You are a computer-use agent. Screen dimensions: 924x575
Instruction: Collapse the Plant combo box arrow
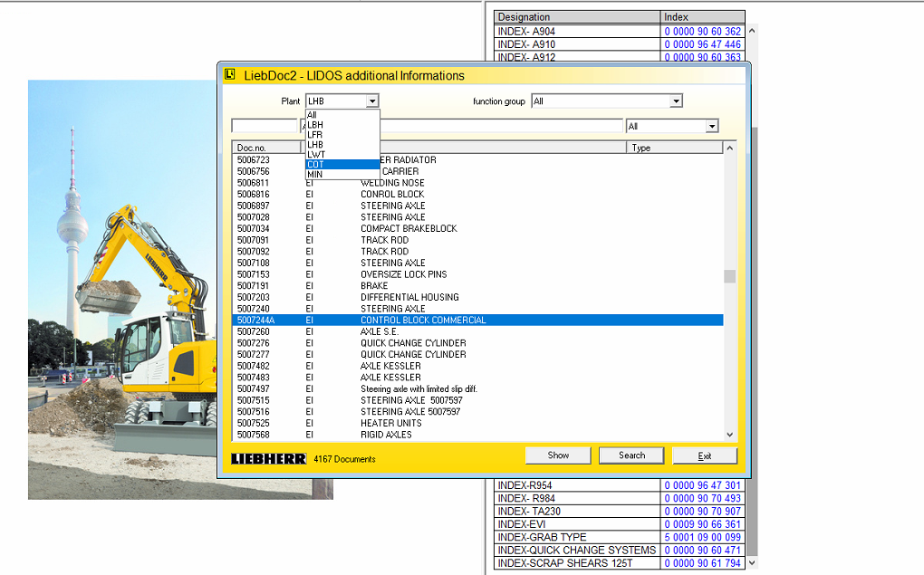coord(372,101)
